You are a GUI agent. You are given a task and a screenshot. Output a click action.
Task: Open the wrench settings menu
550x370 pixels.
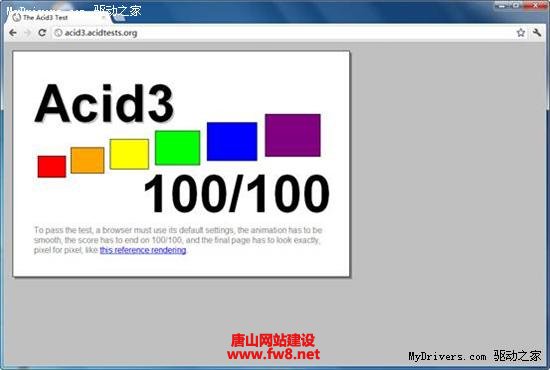coord(537,33)
